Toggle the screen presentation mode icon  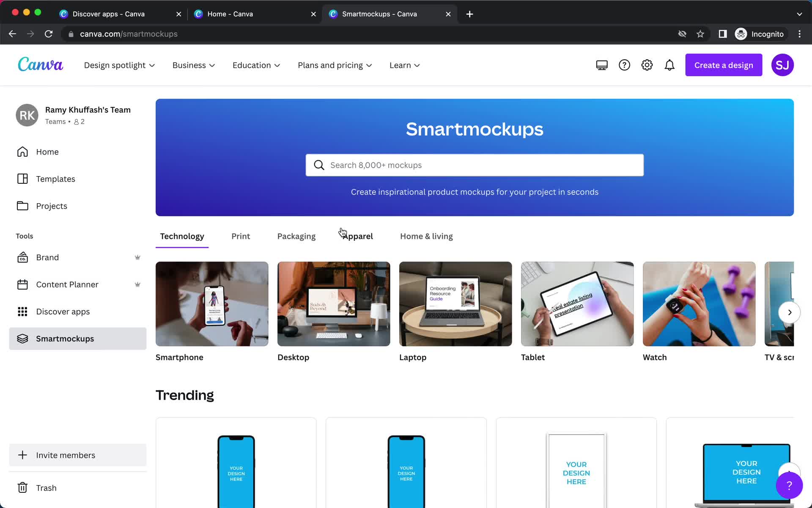click(602, 65)
